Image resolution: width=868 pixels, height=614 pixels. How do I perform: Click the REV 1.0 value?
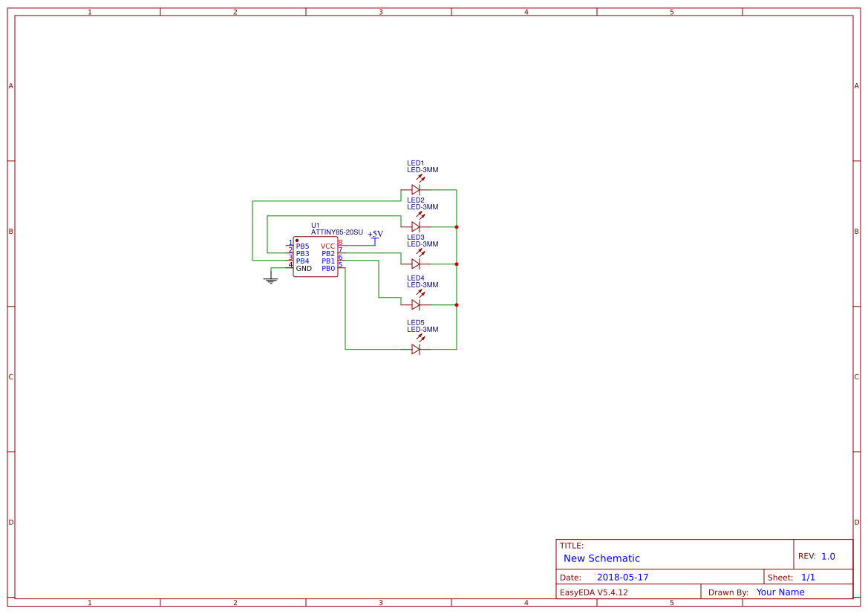tap(828, 556)
